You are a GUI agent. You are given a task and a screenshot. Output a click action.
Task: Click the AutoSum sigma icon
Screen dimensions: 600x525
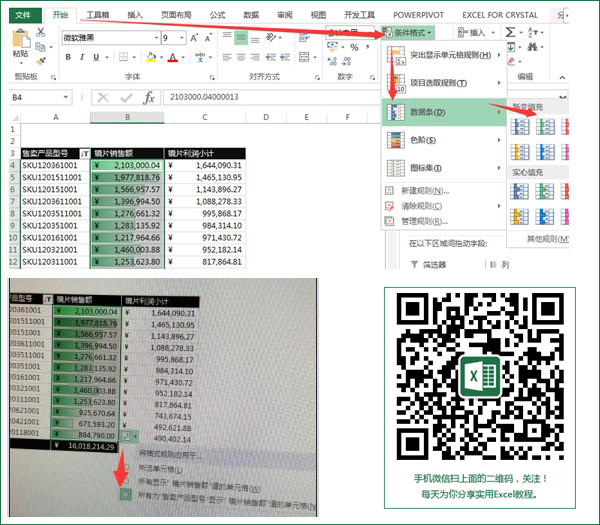coord(510,32)
